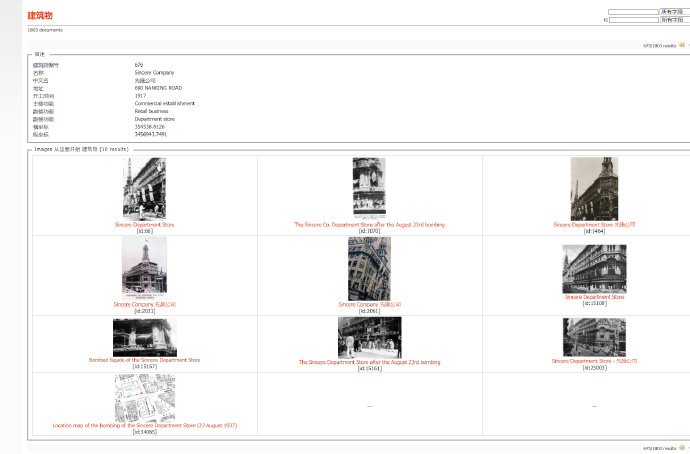This screenshot has height=454, width=690.
Task: Open thumbnail for Sincere Company id:2031
Action: point(144,269)
